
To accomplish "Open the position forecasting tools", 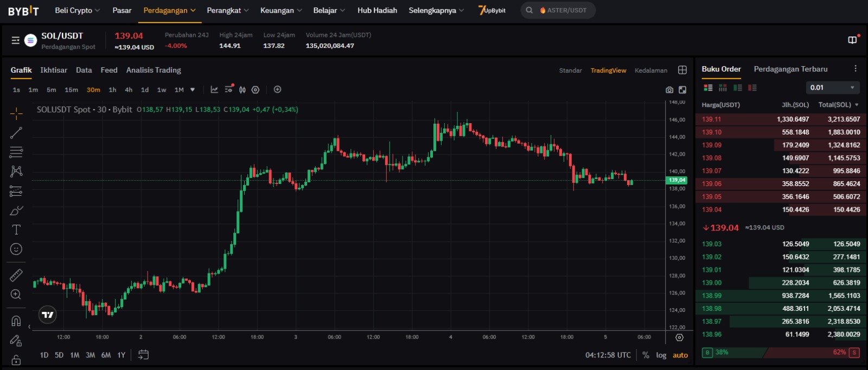I will coord(16,191).
